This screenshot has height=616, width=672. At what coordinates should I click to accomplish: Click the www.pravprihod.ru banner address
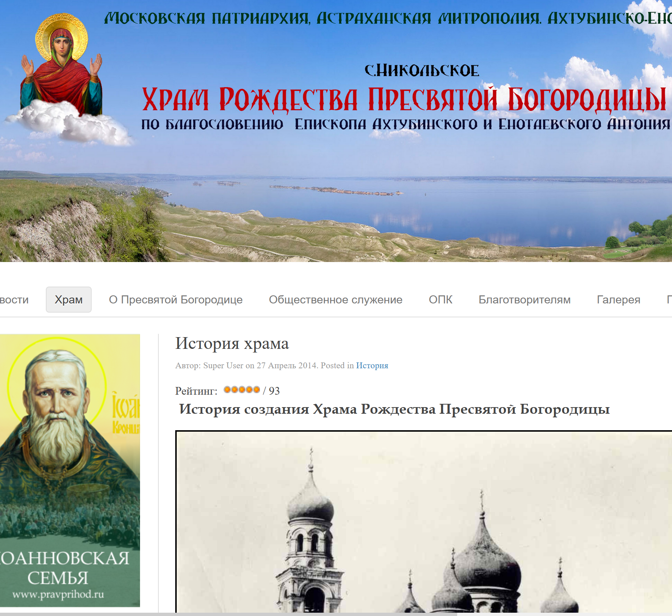pos(58,594)
